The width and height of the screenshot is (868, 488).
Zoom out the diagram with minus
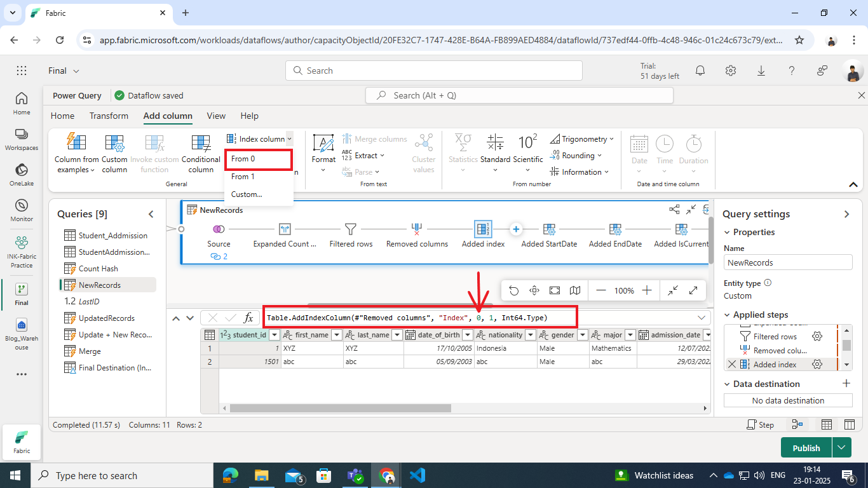601,290
